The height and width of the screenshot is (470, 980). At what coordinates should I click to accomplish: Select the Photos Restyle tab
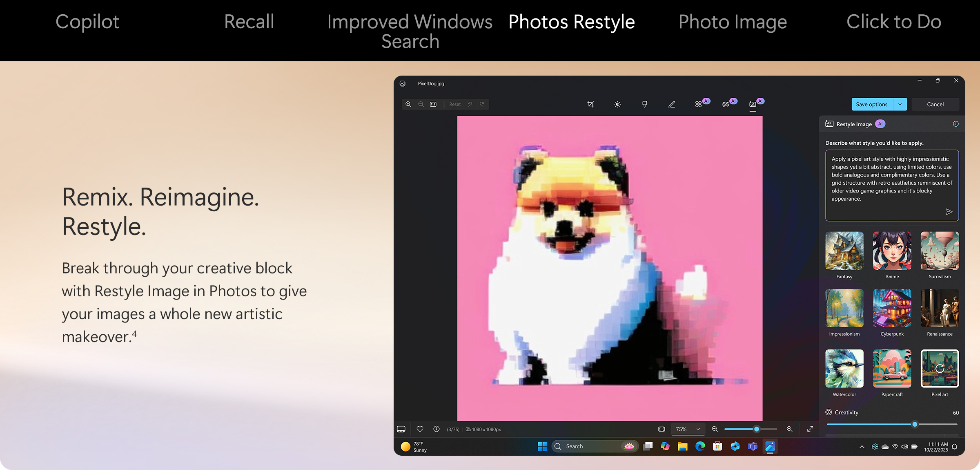pyautogui.click(x=572, y=22)
